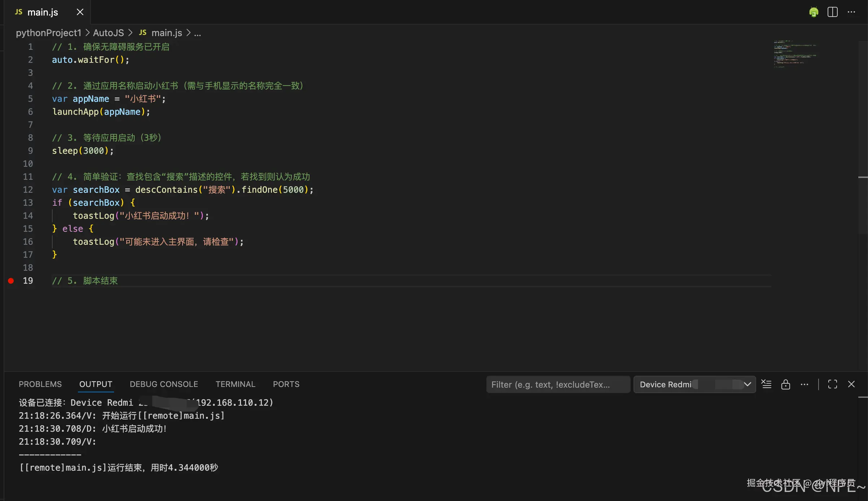Open the PORTS panel tab
This screenshot has width=868, height=501.
286,384
